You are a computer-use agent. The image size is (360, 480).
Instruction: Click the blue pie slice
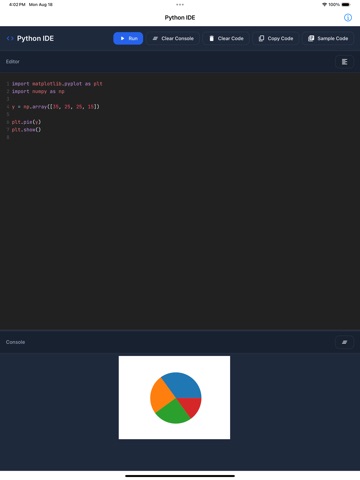[183, 383]
